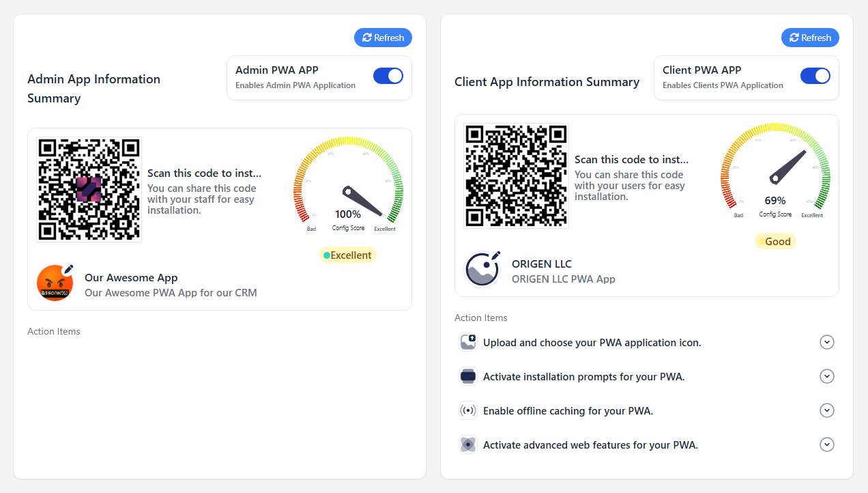Select 'Activate installation prompts for your PWA.' text
Viewport: 868px width, 493px height.
pyautogui.click(x=584, y=377)
